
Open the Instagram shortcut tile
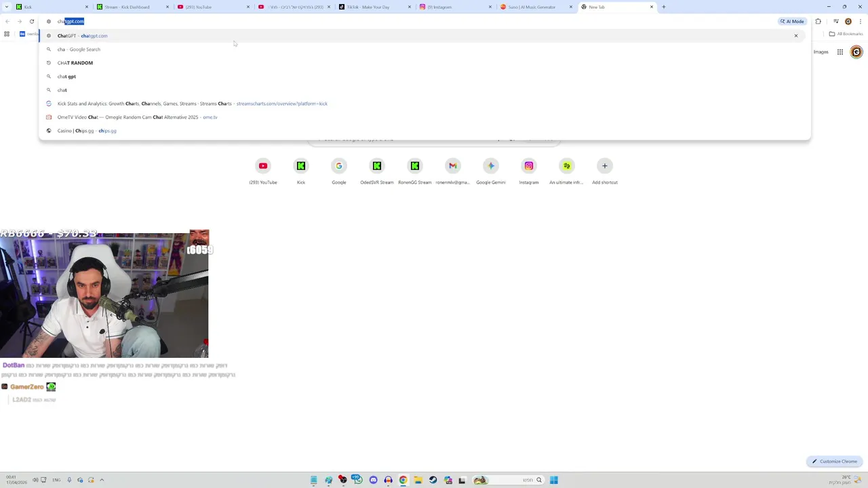coord(529,171)
